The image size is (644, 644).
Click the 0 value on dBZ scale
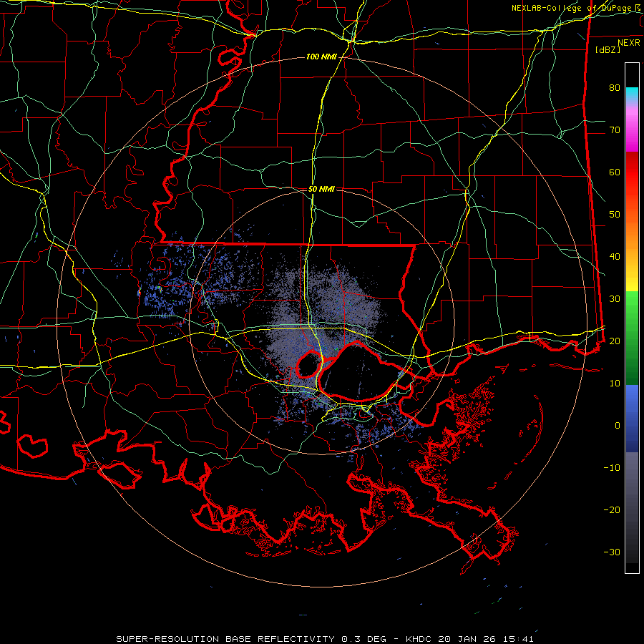618,426
